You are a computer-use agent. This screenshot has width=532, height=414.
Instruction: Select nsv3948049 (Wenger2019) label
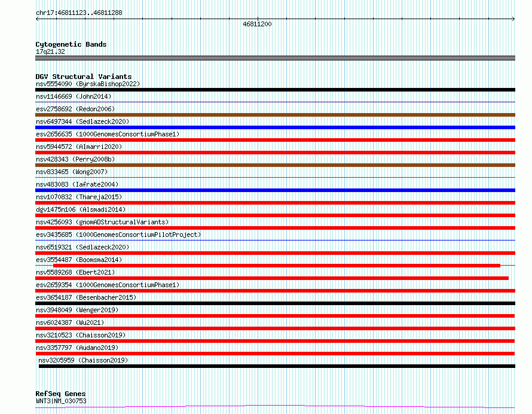point(77,310)
